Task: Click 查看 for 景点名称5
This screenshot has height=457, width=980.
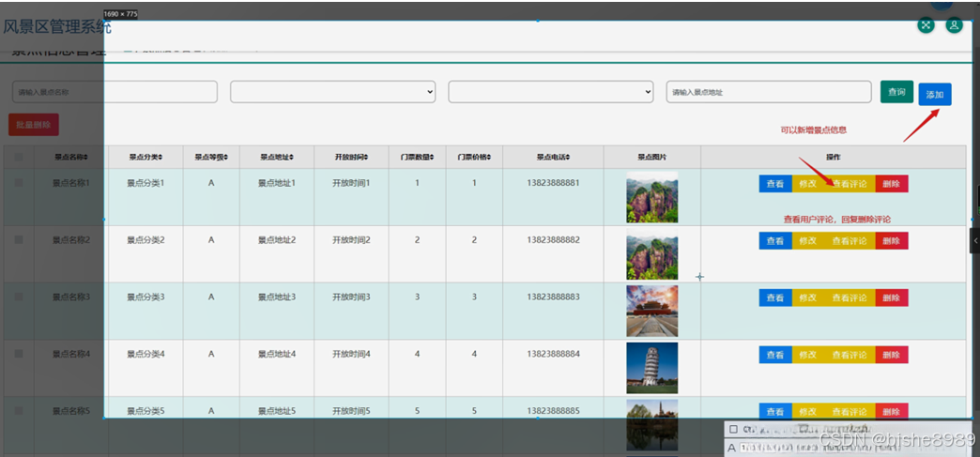Action: click(x=775, y=411)
